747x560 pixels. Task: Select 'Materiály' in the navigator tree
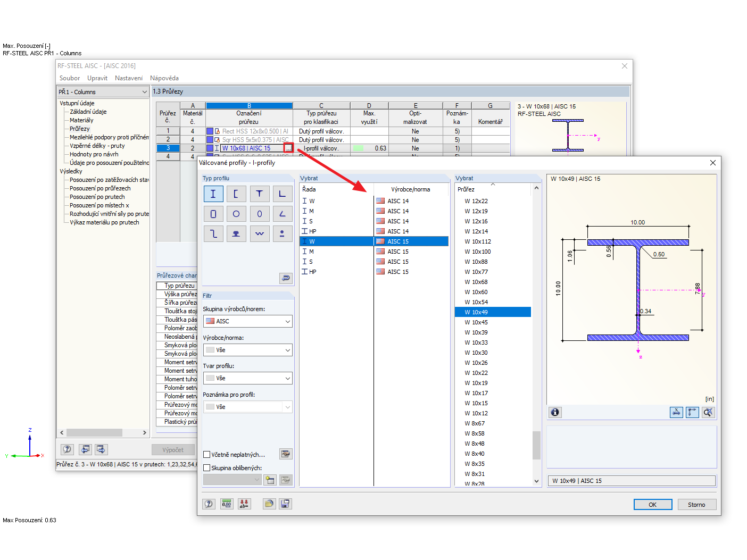pyautogui.click(x=81, y=120)
